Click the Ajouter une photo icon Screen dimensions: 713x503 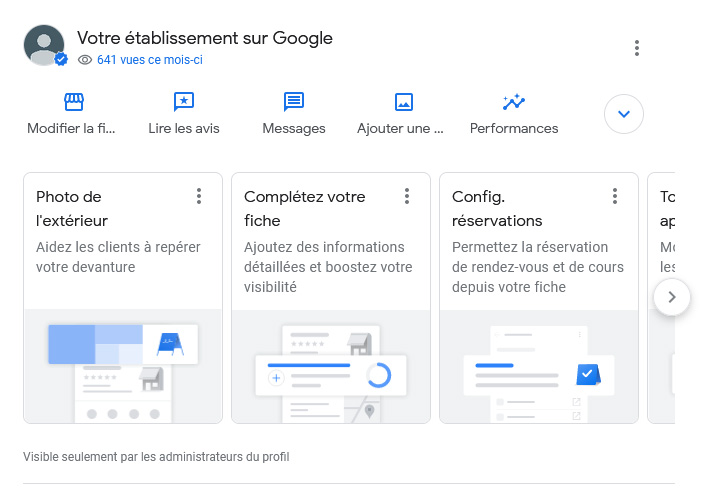(x=404, y=102)
